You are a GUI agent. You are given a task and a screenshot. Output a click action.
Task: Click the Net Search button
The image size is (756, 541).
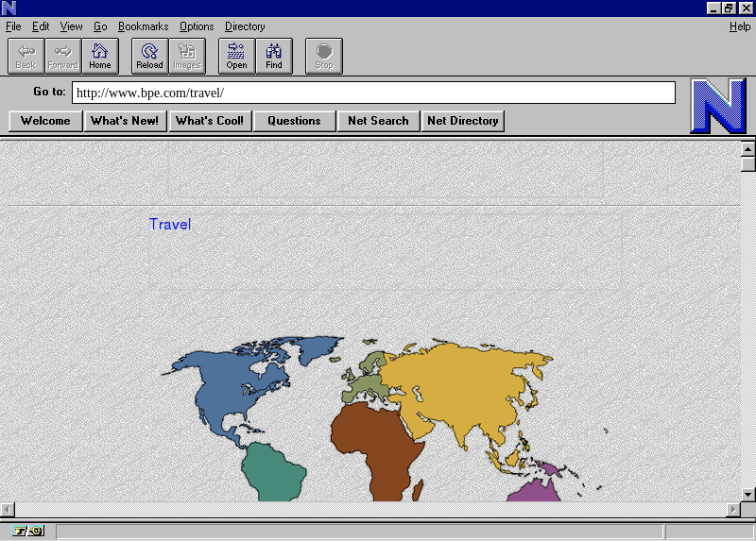[x=378, y=121]
